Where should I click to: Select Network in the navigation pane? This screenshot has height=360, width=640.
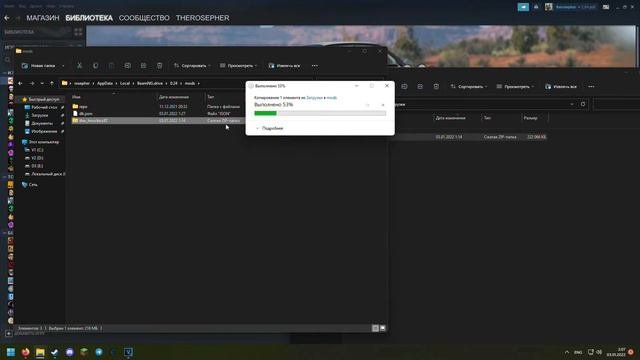click(x=29, y=184)
